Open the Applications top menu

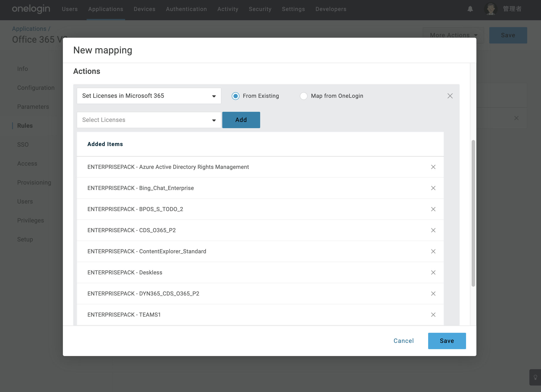pos(106,9)
